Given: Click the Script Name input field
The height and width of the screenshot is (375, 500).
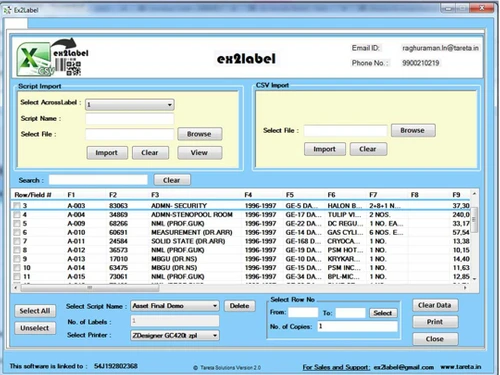Looking at the screenshot, I should coord(130,119).
